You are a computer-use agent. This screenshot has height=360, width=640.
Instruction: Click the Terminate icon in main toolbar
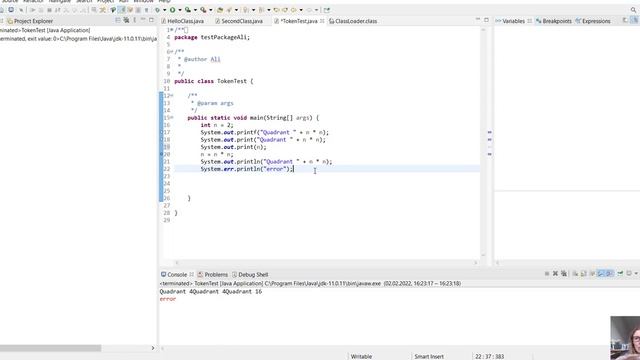click(x=49, y=10)
